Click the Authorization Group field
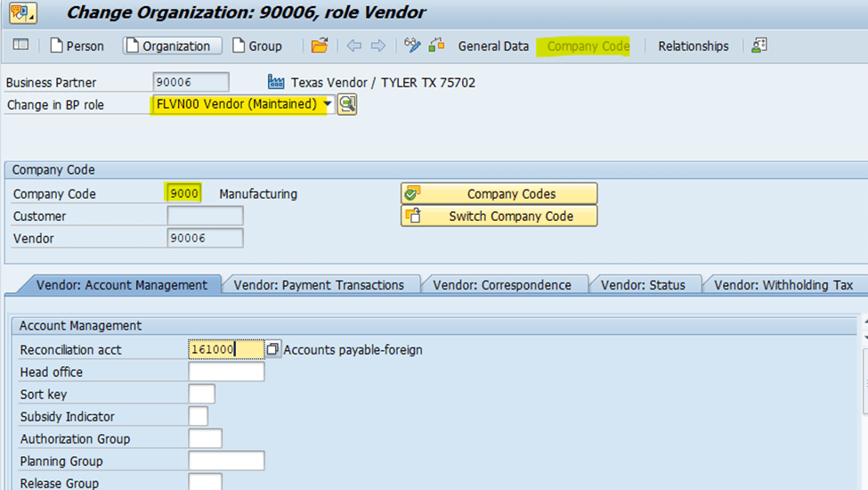This screenshot has width=868, height=490. click(x=205, y=438)
